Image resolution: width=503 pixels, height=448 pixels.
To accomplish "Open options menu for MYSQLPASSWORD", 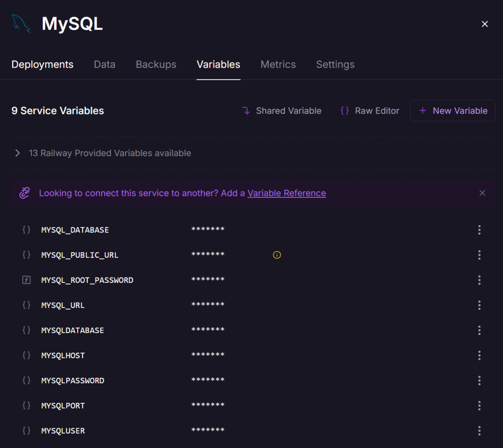I will point(479,380).
